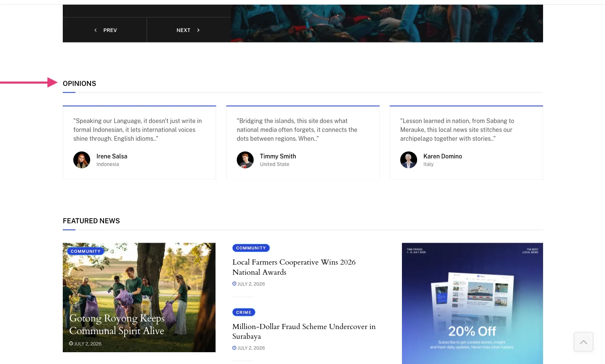
Task: Click the left chevron beside PREV
Action: point(96,30)
